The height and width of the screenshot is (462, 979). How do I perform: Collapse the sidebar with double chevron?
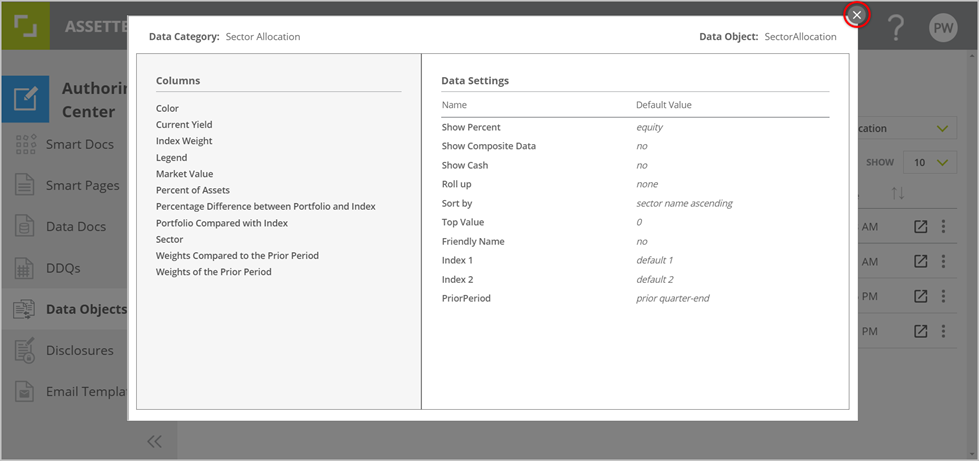154,441
